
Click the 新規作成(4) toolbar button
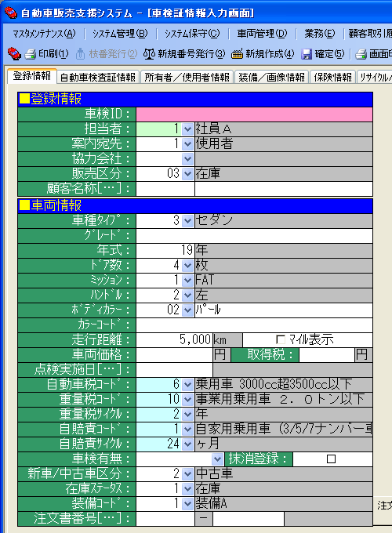tap(263, 54)
